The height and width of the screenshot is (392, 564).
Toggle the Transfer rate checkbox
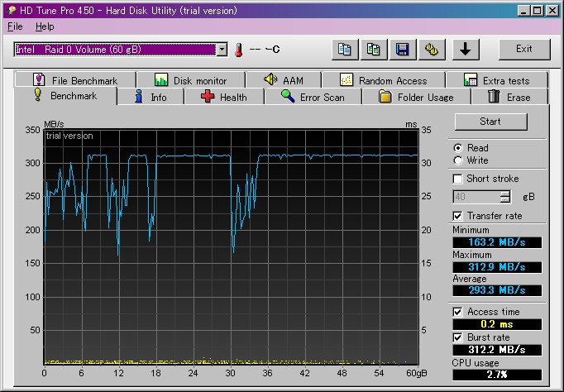(457, 216)
